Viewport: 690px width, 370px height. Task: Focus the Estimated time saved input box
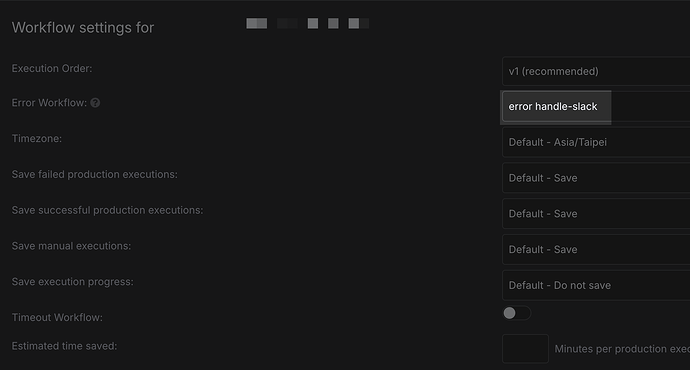pos(525,349)
